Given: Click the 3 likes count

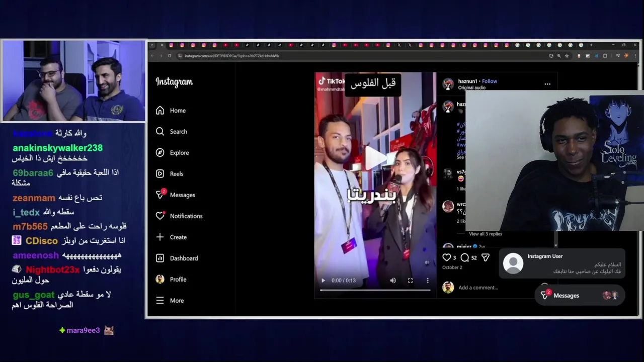Looking at the screenshot, I should pos(454,258).
